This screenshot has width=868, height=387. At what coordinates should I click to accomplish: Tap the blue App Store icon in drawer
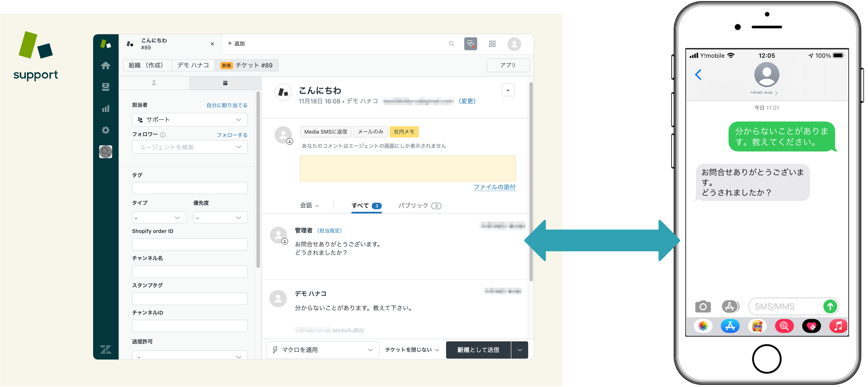[730, 326]
